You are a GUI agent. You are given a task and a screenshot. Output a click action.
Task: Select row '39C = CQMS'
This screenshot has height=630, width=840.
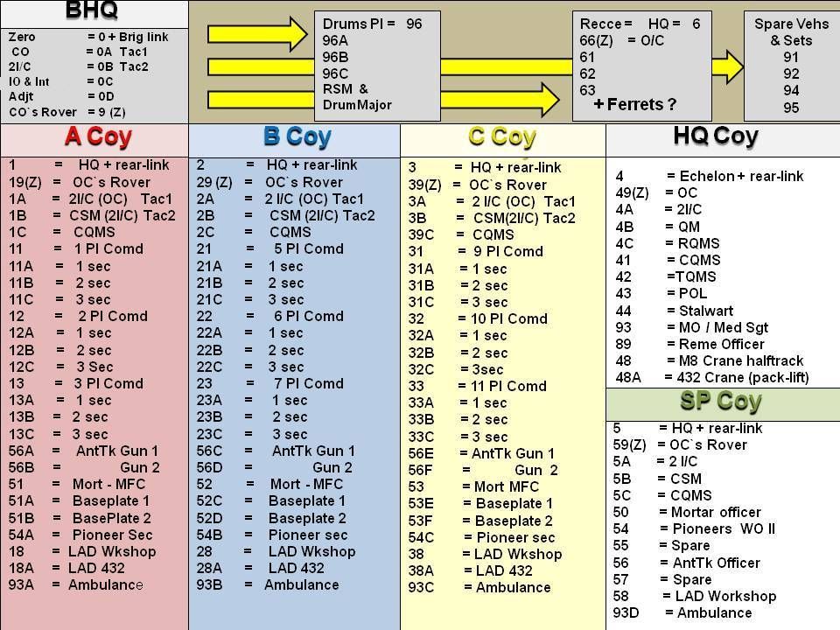[461, 234]
